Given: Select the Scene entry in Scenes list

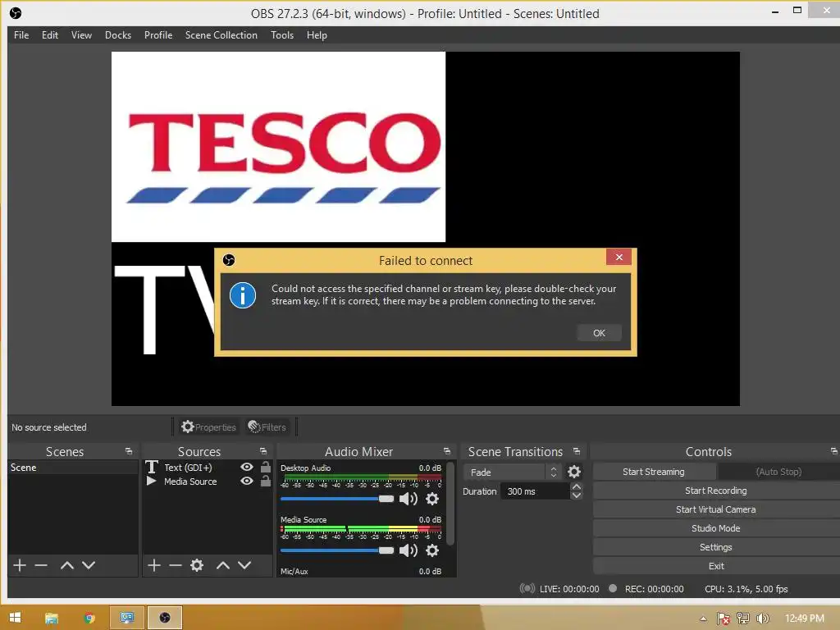Looking at the screenshot, I should (x=73, y=467).
